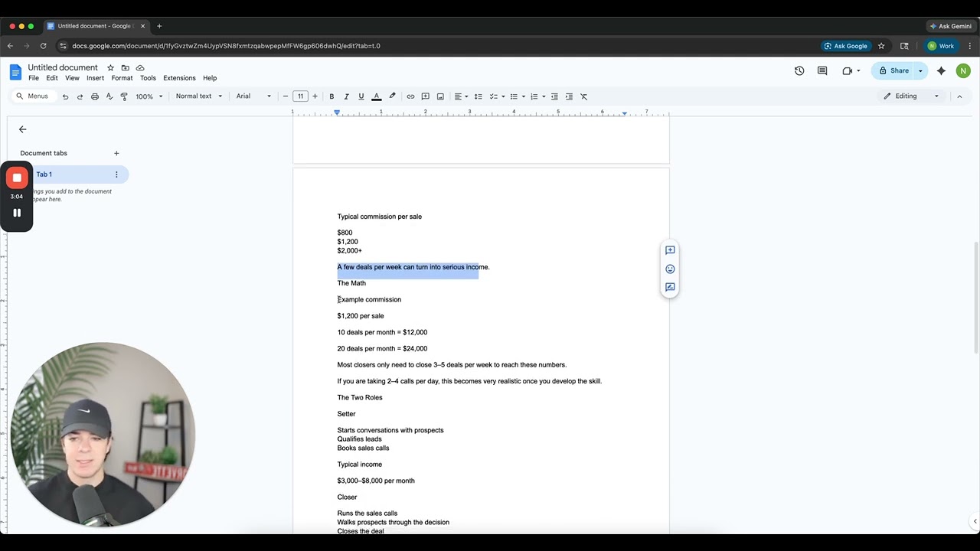Click the Ask Google button
980x551 pixels.
(845, 46)
